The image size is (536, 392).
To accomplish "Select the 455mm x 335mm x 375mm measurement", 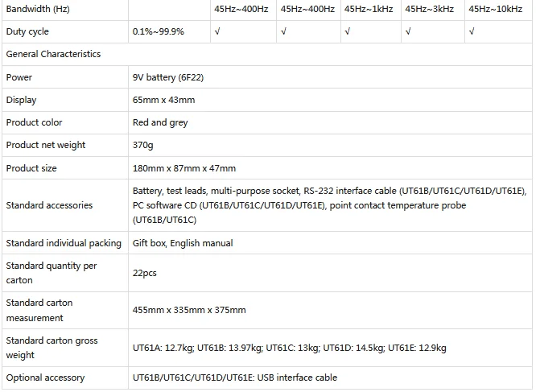I will (189, 310).
